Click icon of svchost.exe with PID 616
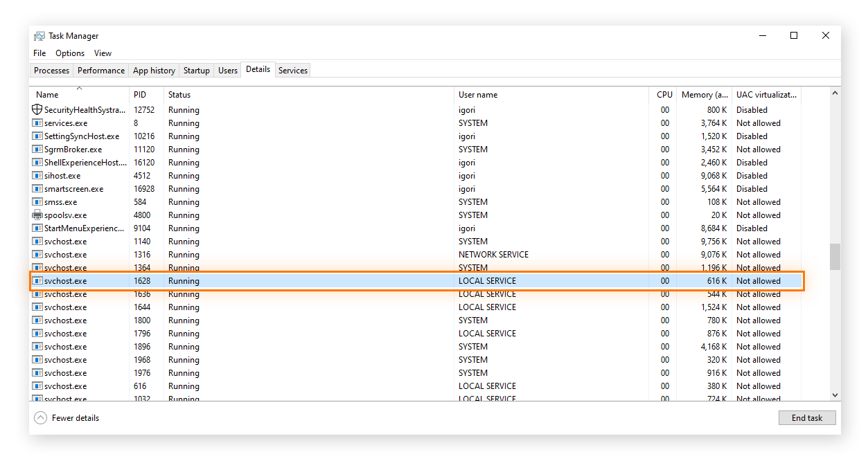 tap(37, 386)
